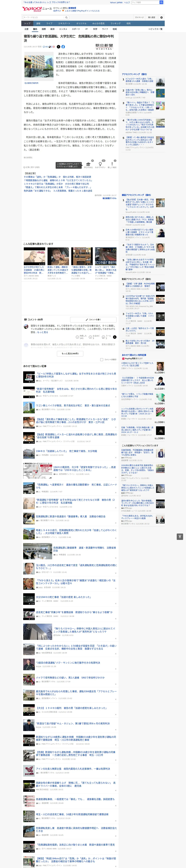Select the ランキング tab
Viewport: 186px width, 868px height.
[115, 24]
